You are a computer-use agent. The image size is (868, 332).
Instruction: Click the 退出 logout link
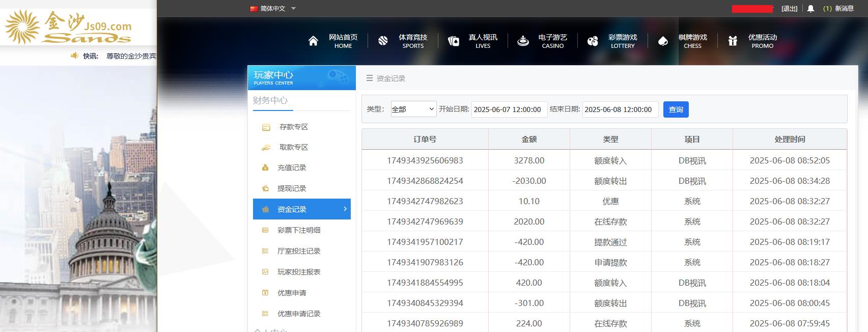(x=789, y=9)
